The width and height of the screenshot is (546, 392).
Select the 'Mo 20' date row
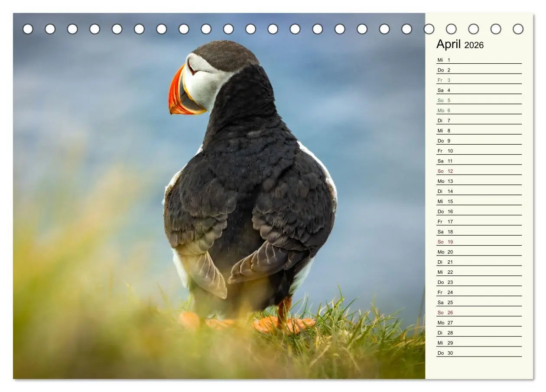point(479,252)
